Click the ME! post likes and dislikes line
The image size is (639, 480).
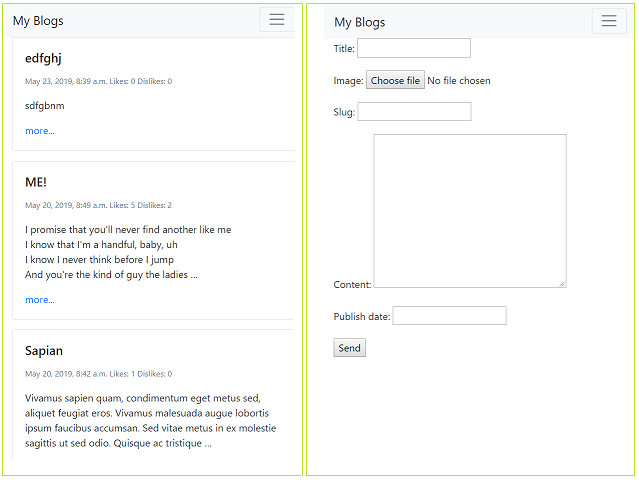point(98,205)
